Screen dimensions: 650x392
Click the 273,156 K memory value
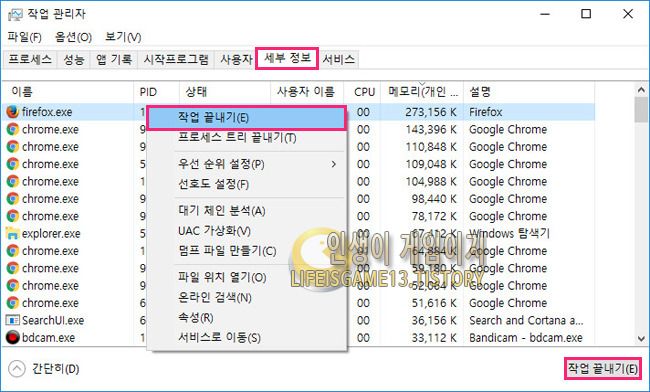pyautogui.click(x=432, y=112)
